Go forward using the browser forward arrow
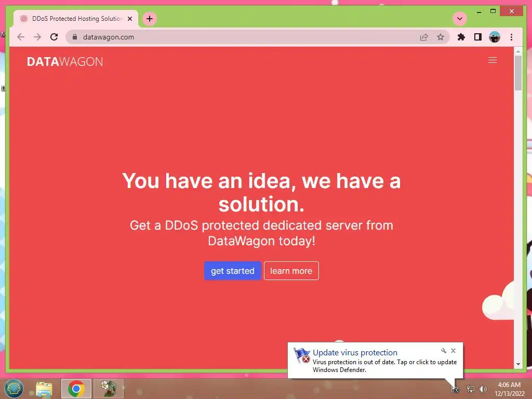 tap(37, 37)
